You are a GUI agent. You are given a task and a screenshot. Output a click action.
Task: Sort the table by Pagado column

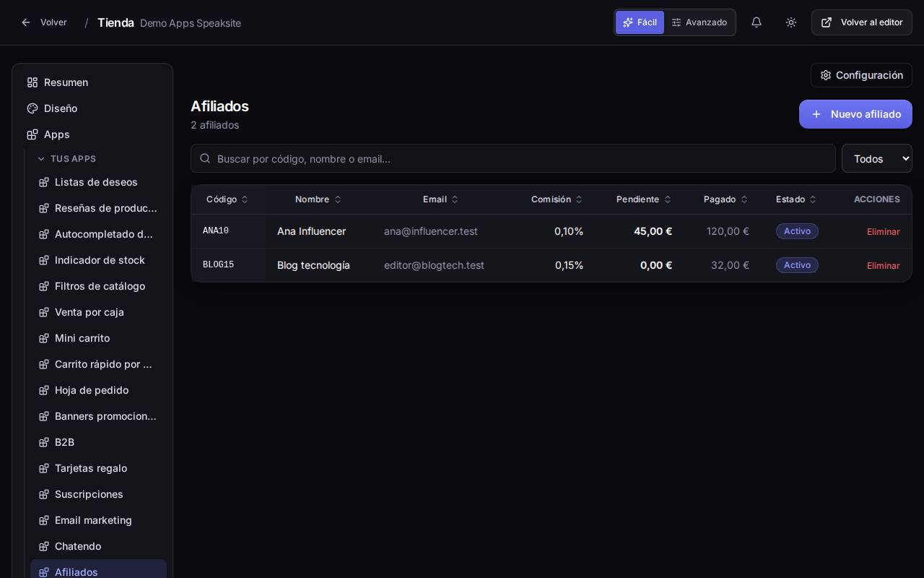point(726,199)
